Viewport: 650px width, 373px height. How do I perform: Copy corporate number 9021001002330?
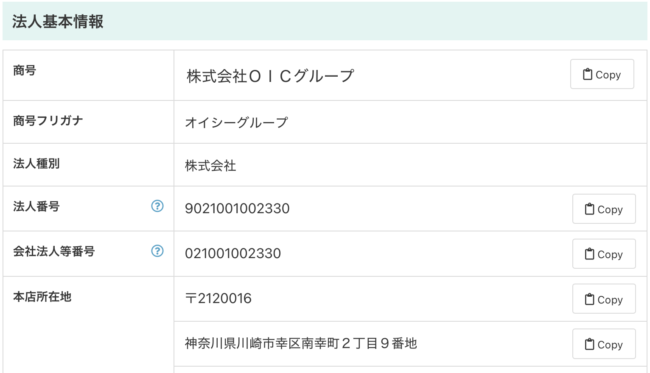point(604,209)
